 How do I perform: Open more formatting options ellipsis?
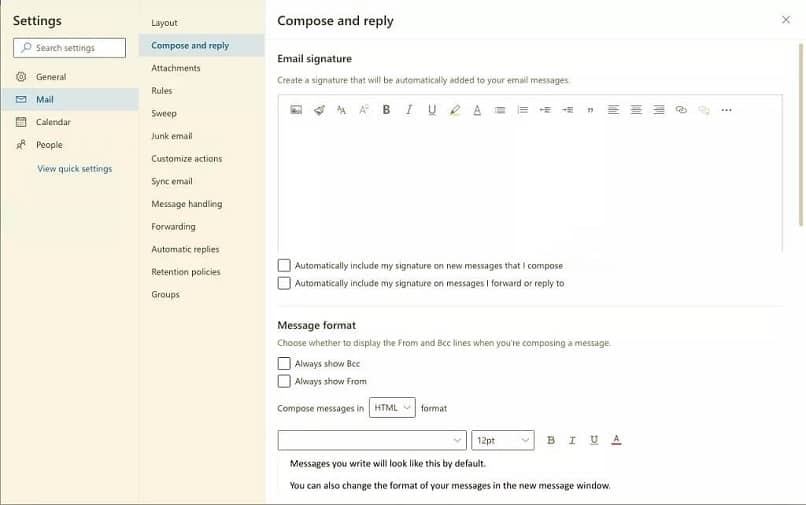(x=726, y=110)
